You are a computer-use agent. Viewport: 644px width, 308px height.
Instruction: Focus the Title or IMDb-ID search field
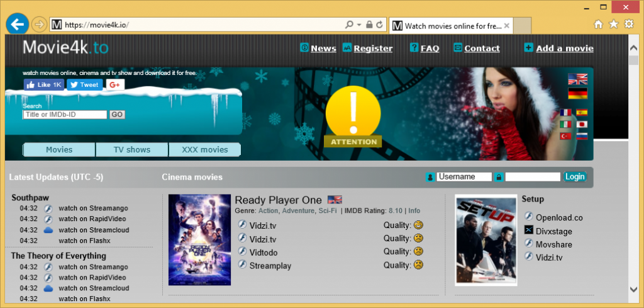[65, 115]
